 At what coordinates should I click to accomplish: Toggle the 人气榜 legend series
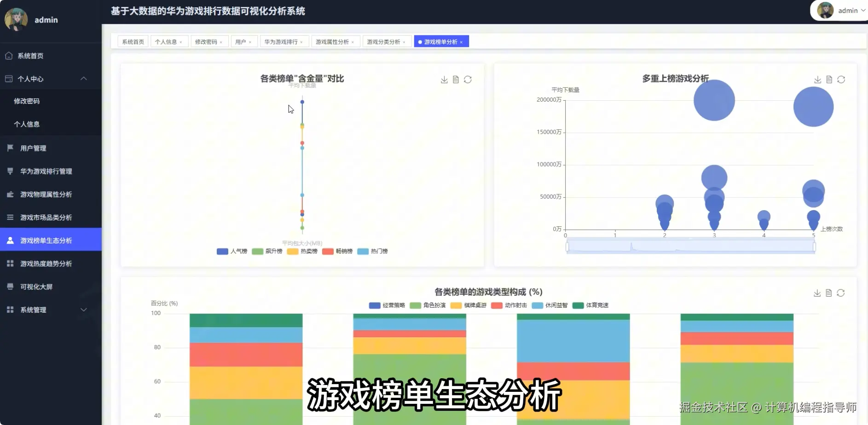(232, 251)
